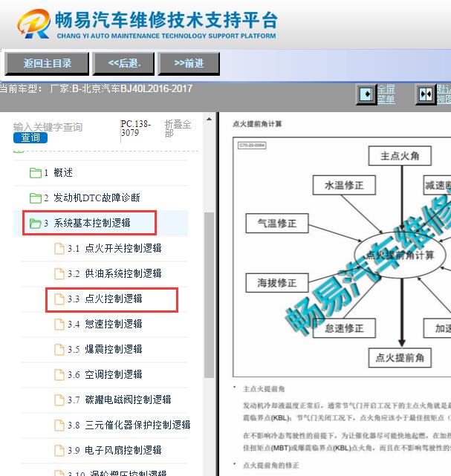Click 气温修正 box in diagram
451x476 pixels.
click(277, 224)
